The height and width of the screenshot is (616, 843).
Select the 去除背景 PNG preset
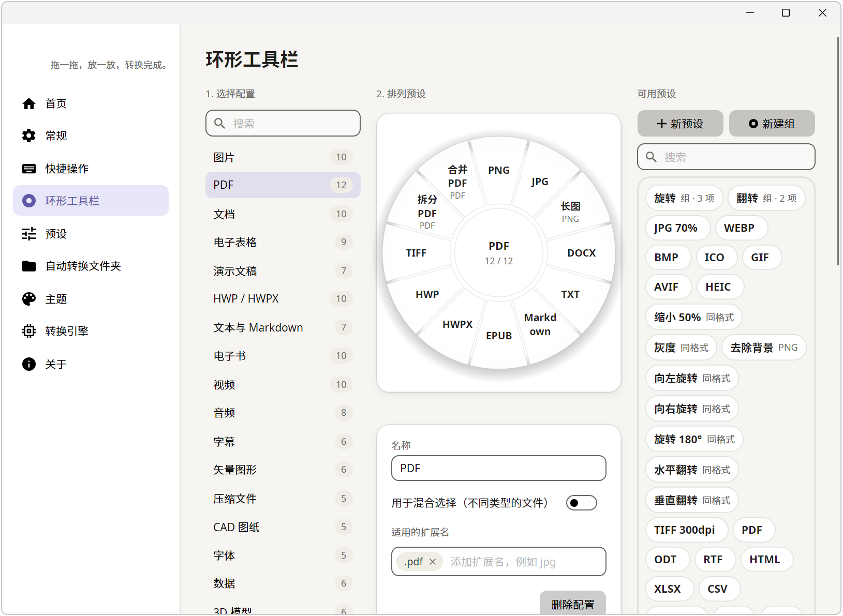click(764, 348)
